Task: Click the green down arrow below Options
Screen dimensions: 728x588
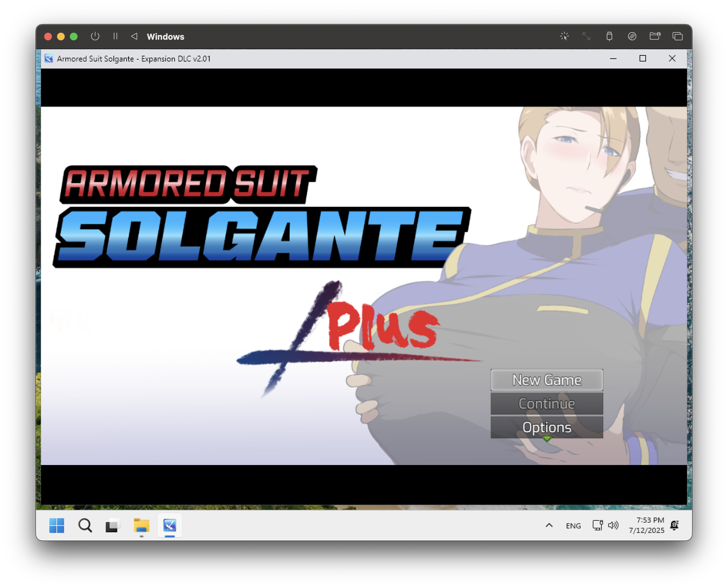Action: click(547, 439)
